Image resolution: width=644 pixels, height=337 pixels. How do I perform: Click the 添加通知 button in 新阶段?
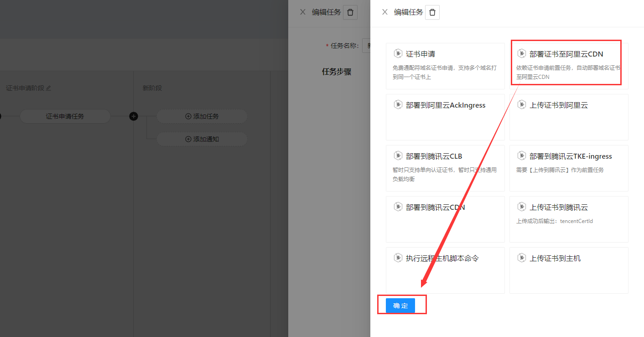(x=202, y=139)
